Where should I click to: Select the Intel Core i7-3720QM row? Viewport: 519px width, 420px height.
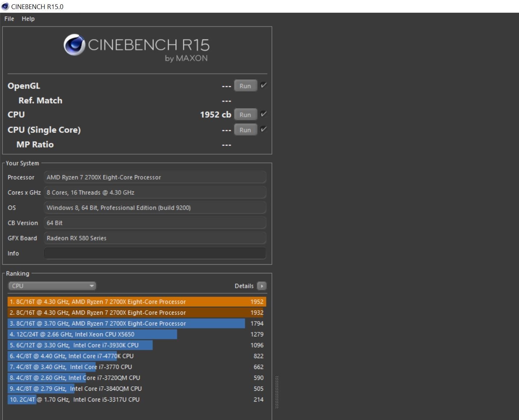(x=137, y=378)
